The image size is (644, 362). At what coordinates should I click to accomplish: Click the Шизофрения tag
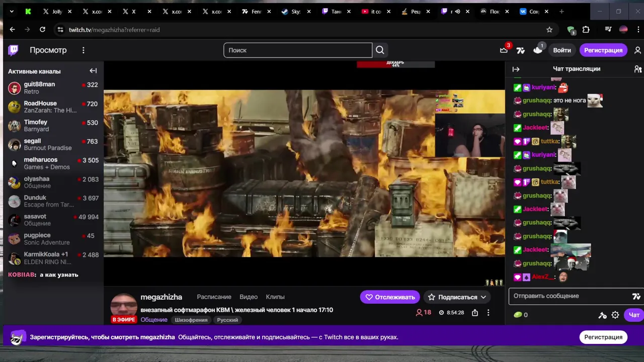point(191,320)
